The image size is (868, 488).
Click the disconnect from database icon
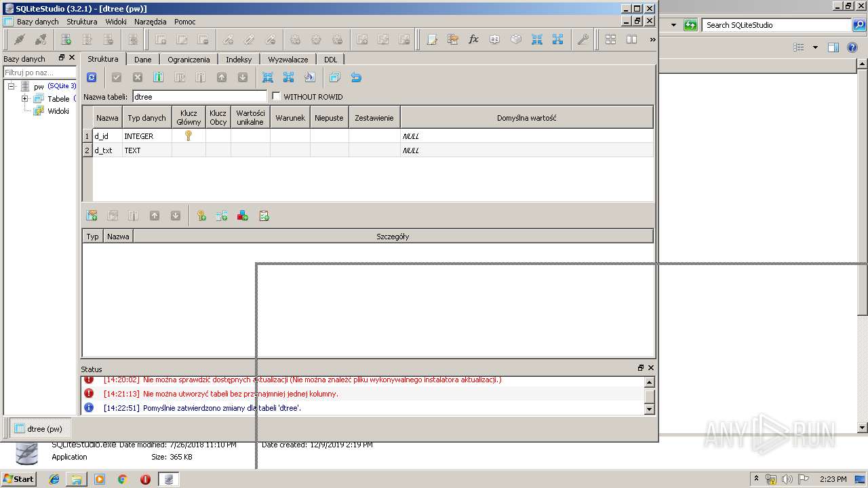40,39
